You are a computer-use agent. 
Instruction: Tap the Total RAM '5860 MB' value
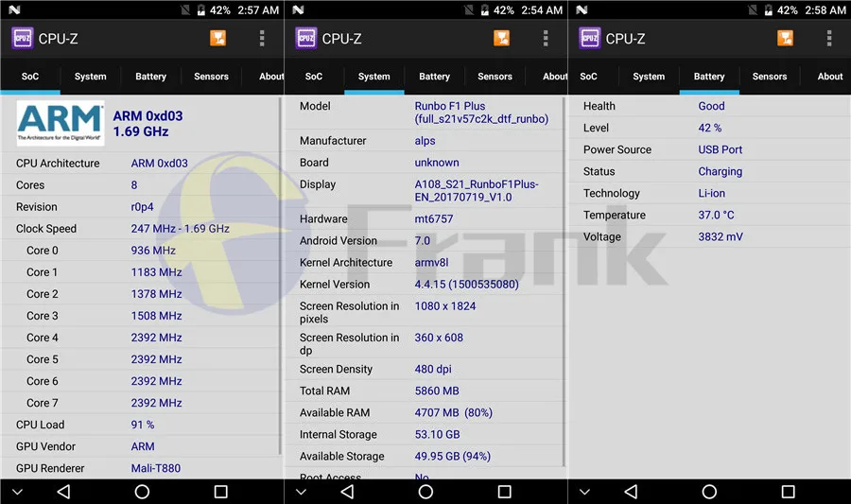coord(437,391)
